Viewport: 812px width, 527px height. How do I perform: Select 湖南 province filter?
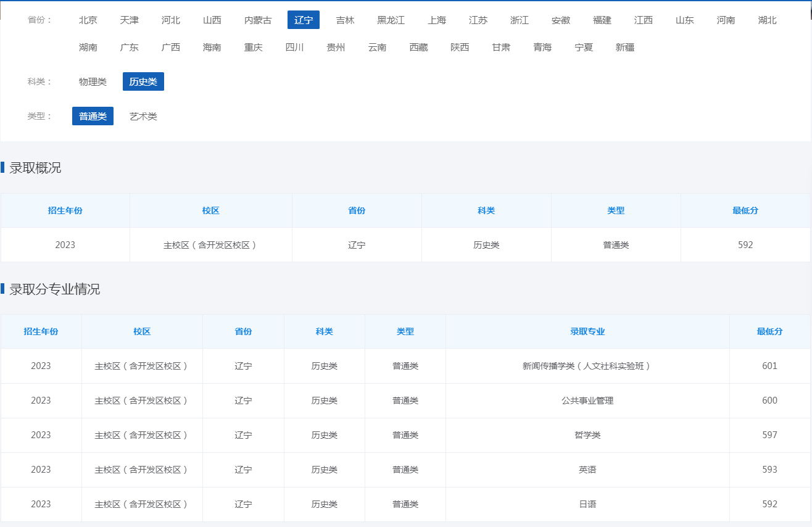click(88, 48)
